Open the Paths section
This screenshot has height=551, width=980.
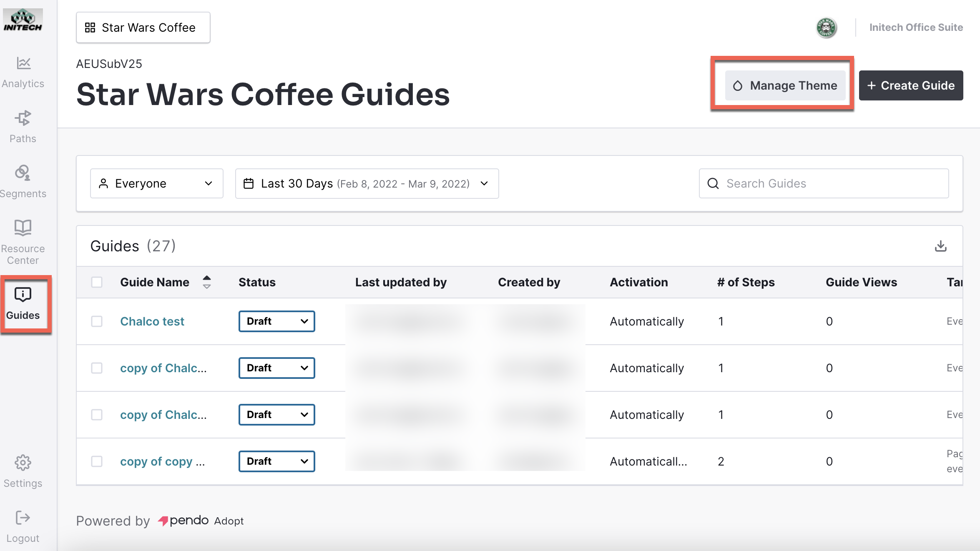23,127
